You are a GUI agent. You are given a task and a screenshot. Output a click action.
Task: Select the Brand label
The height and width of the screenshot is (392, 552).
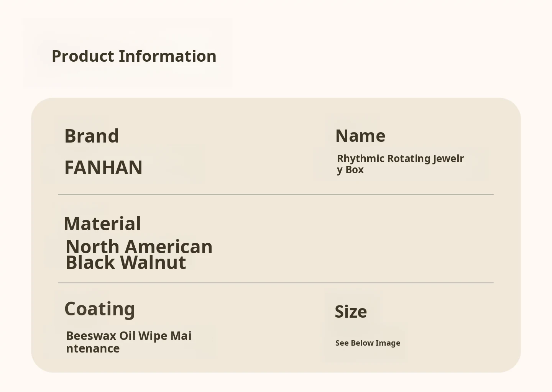pos(92,136)
